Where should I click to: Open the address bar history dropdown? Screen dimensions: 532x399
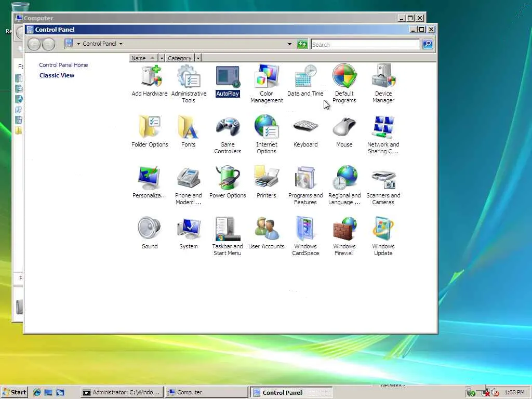289,44
